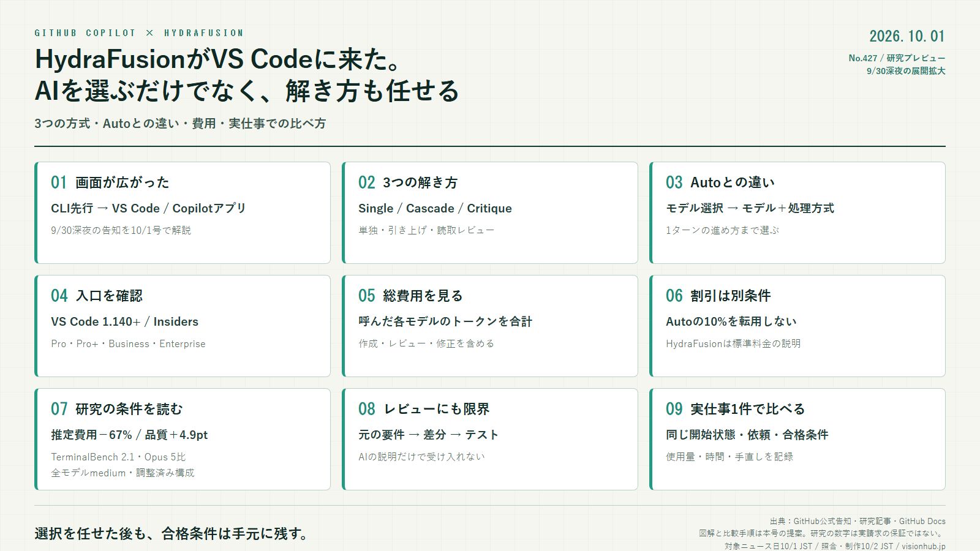The height and width of the screenshot is (551, 980).
Task: Click the disclaimer line starting 図解と比較手順は本号の提案
Action: click(x=822, y=534)
